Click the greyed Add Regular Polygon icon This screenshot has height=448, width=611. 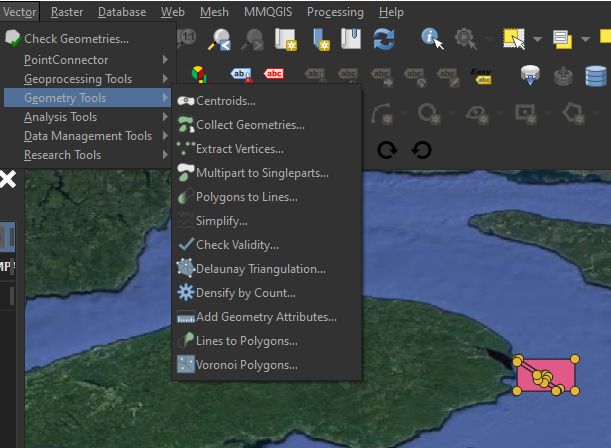click(574, 113)
